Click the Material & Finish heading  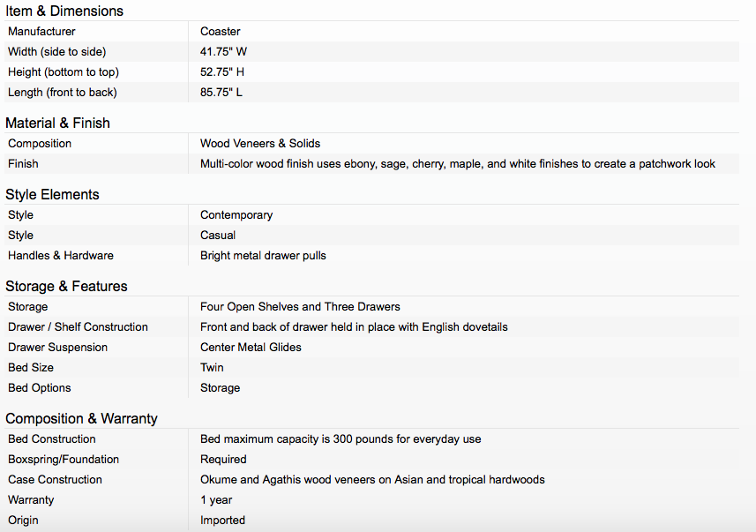[x=58, y=123]
